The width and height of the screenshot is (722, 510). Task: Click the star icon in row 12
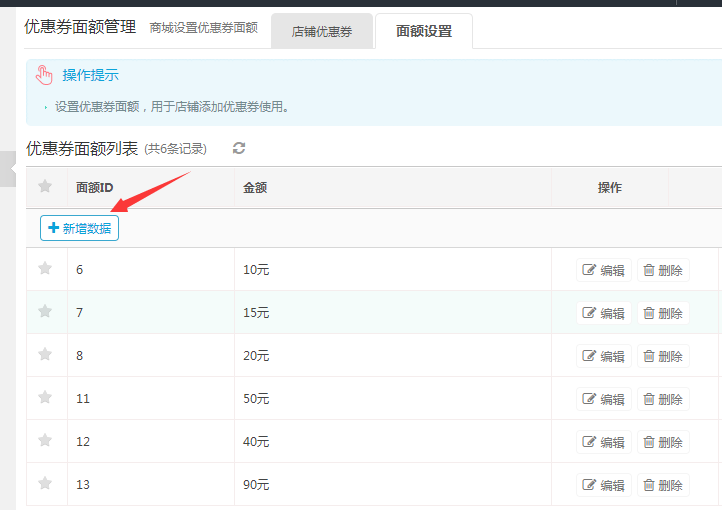pos(45,440)
